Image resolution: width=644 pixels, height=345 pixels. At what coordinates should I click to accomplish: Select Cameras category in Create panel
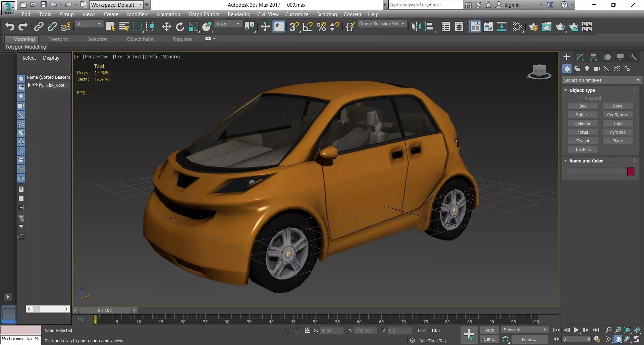tap(597, 69)
